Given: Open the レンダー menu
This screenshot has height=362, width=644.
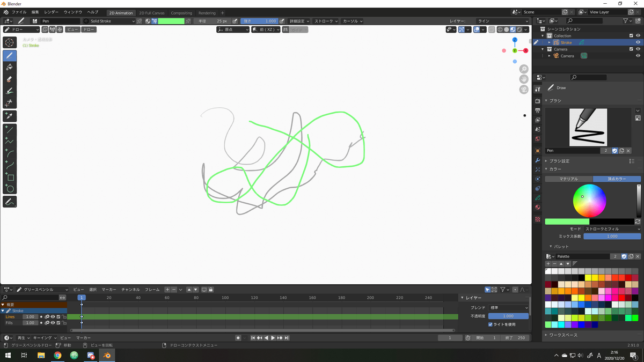Looking at the screenshot, I should (x=52, y=12).
